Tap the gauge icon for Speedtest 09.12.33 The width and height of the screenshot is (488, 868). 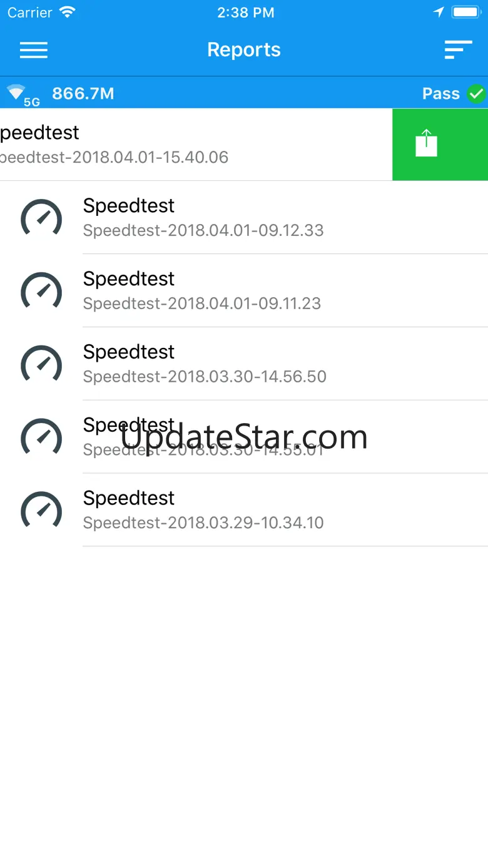[x=41, y=218]
